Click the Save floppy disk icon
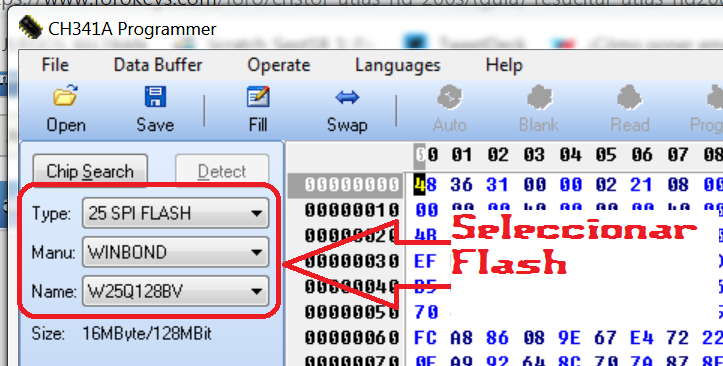723x366 pixels. [155, 96]
